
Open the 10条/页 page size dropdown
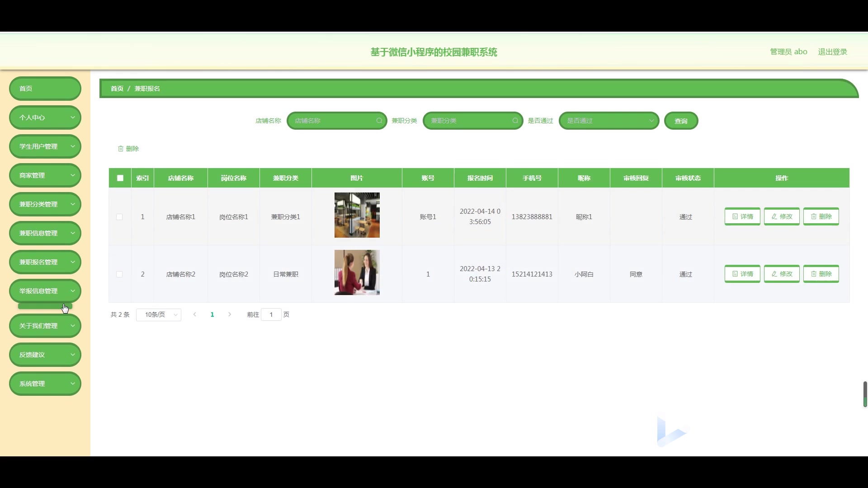(159, 314)
